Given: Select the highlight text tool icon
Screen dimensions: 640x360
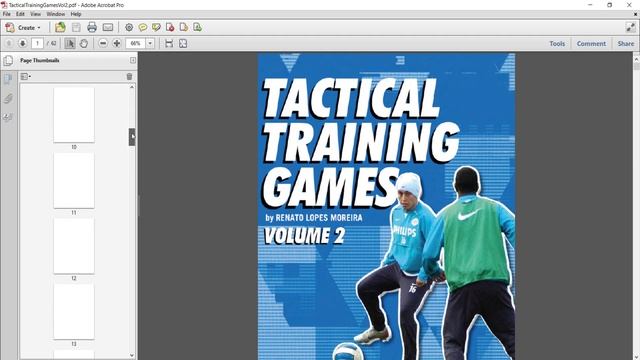Looking at the screenshot, I should (x=156, y=27).
